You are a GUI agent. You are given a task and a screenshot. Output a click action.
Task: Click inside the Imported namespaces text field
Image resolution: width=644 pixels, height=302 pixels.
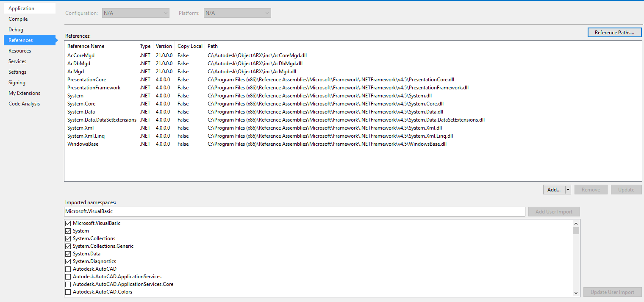254,211
